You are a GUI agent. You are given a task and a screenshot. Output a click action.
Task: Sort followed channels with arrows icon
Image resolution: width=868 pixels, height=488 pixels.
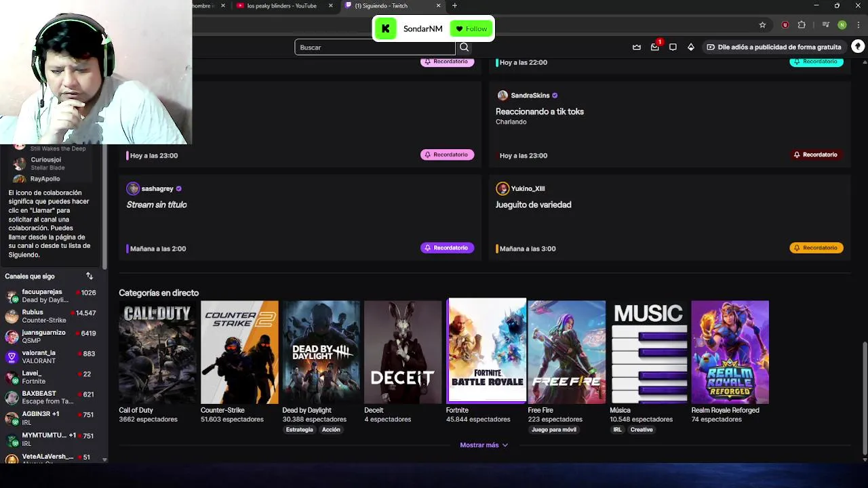click(90, 276)
